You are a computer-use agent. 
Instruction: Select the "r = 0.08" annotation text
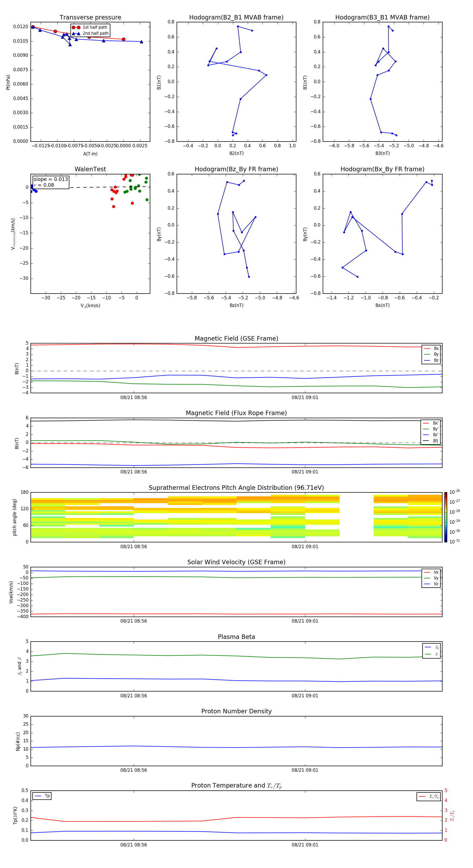(x=44, y=185)
